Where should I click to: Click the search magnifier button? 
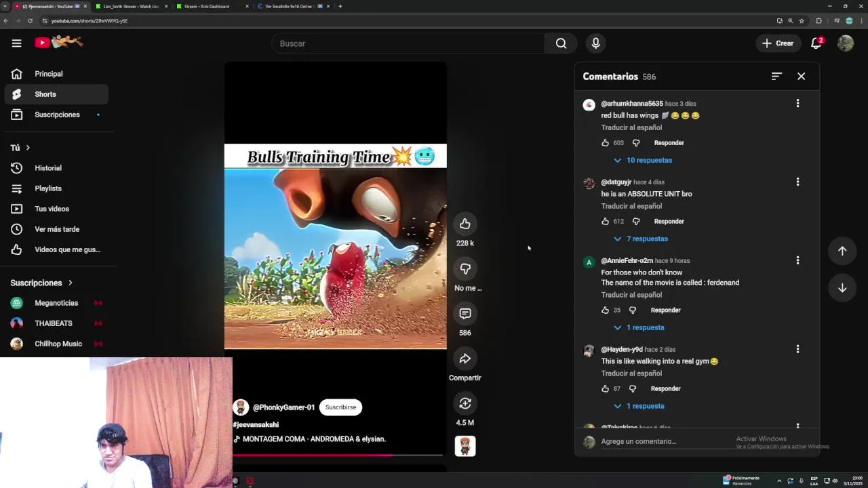561,43
